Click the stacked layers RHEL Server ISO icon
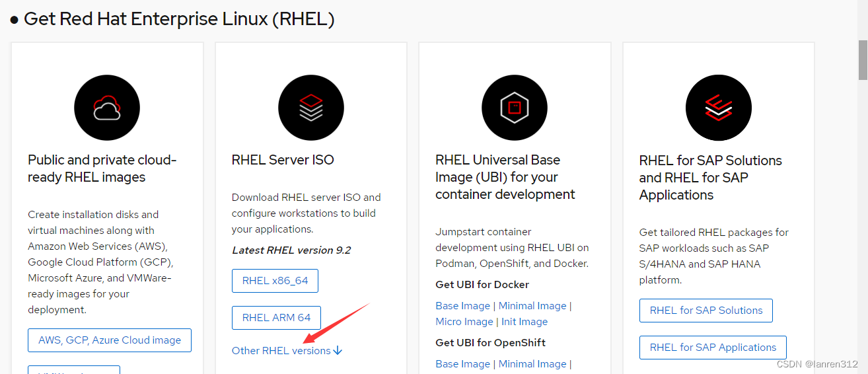The image size is (868, 374). click(x=311, y=108)
